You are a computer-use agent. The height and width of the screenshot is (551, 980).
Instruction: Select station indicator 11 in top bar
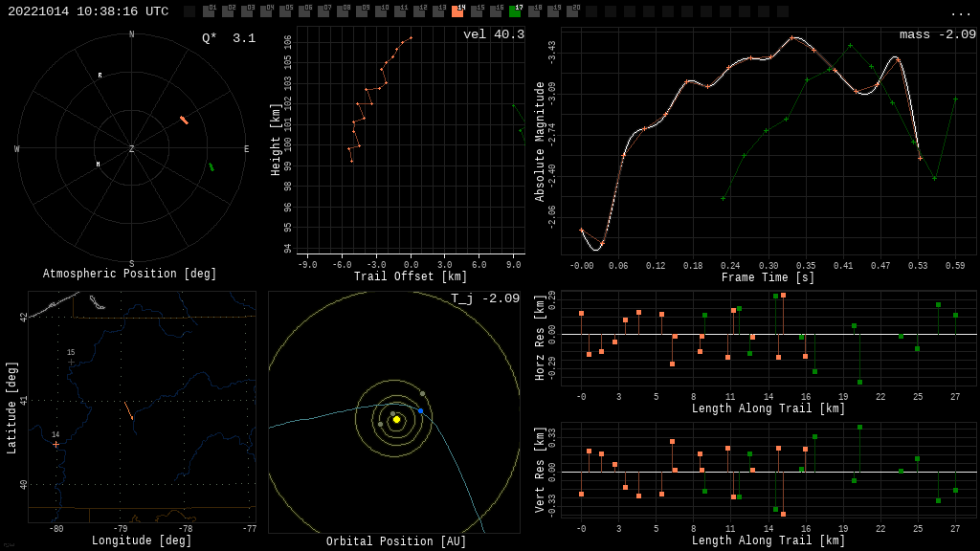click(400, 11)
